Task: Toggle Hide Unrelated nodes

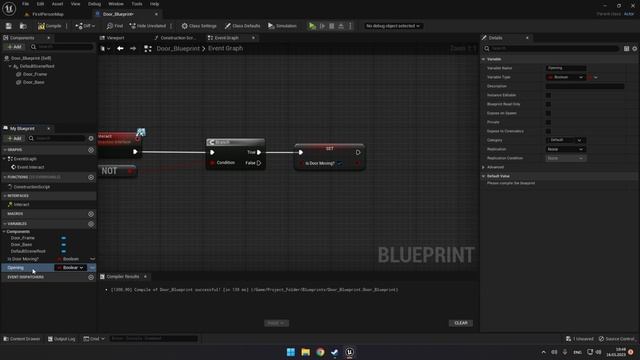Action: click(x=147, y=26)
